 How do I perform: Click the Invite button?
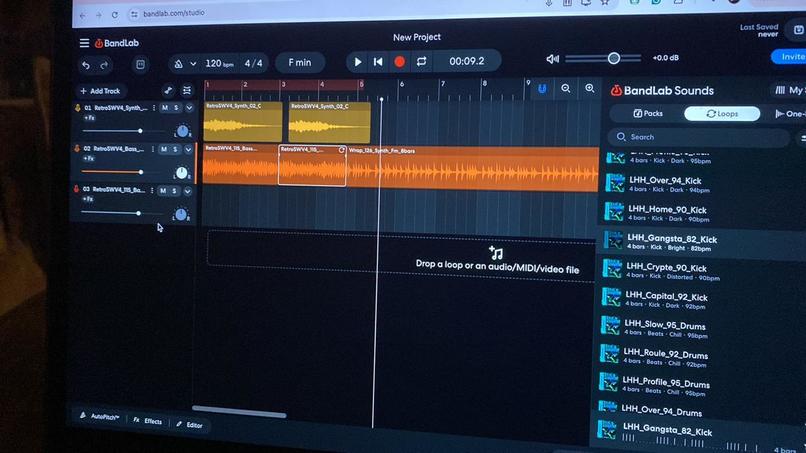790,57
